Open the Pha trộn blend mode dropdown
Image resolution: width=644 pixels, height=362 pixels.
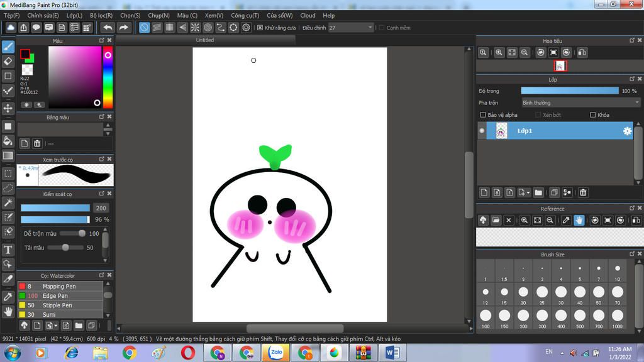click(580, 102)
